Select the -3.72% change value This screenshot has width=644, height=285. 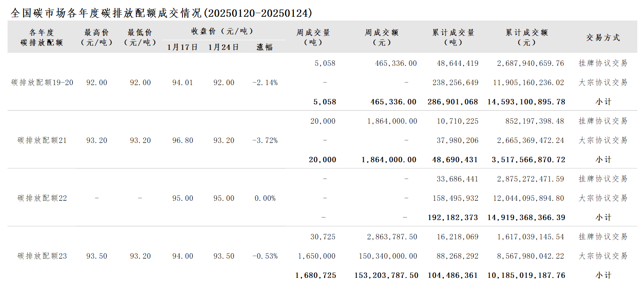pyautogui.click(x=265, y=140)
